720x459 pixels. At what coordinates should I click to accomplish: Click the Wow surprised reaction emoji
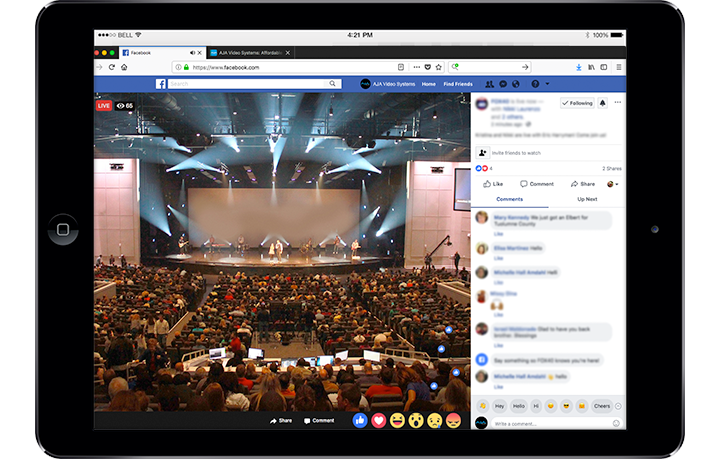point(416,420)
